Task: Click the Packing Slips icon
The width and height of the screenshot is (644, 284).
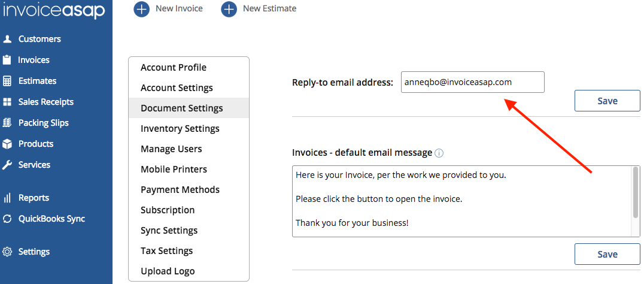Action: pos(7,123)
